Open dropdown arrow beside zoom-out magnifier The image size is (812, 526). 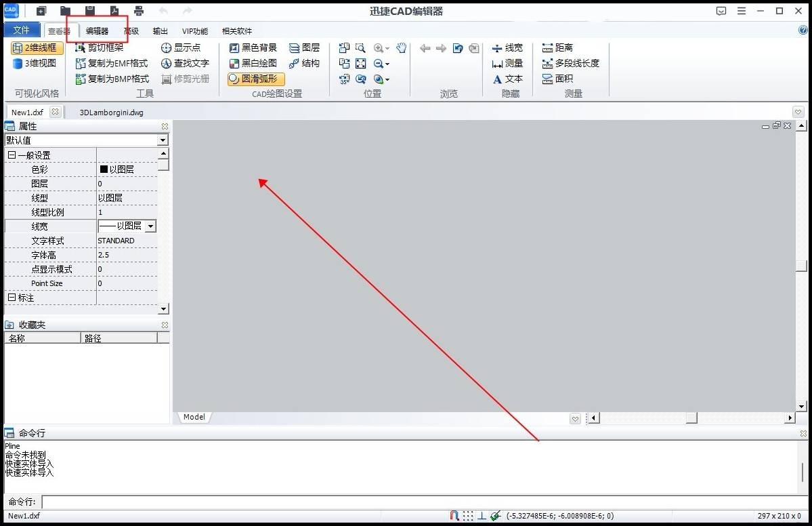(387, 64)
